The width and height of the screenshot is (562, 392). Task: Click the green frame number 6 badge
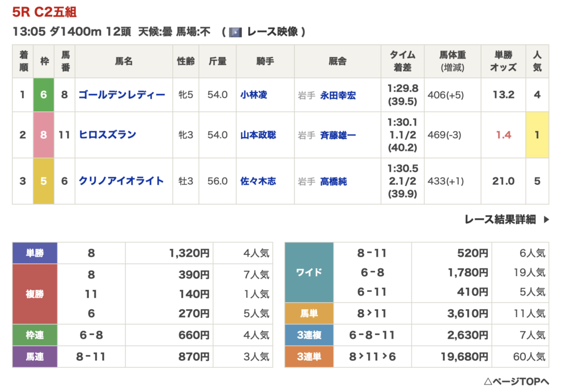click(x=43, y=95)
